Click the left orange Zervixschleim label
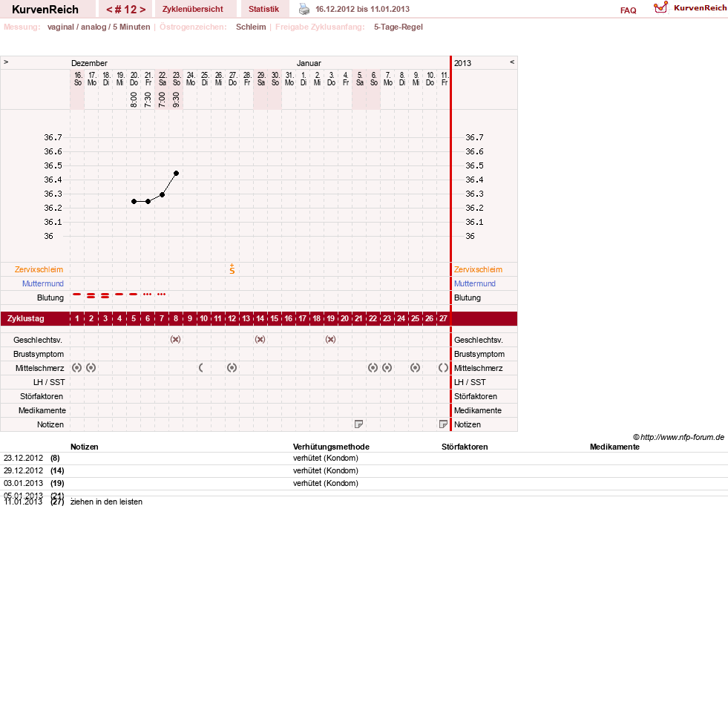The width and height of the screenshot is (728, 713). pos(39,269)
